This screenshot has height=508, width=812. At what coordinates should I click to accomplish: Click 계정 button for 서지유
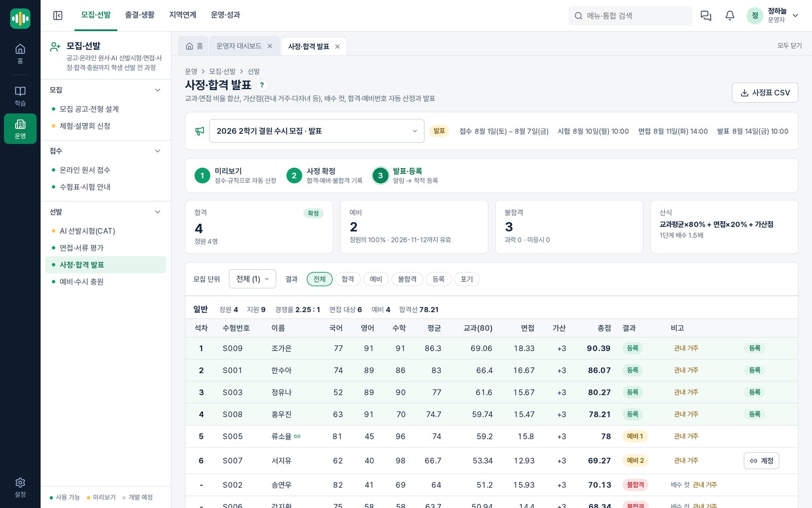[761, 461]
